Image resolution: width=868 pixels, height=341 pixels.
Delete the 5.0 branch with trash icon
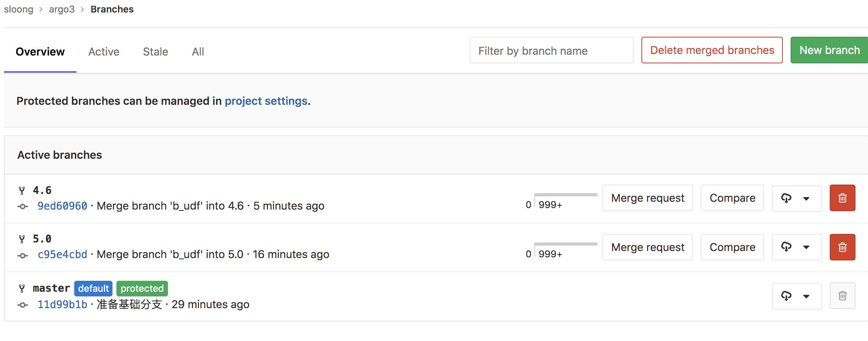point(842,247)
